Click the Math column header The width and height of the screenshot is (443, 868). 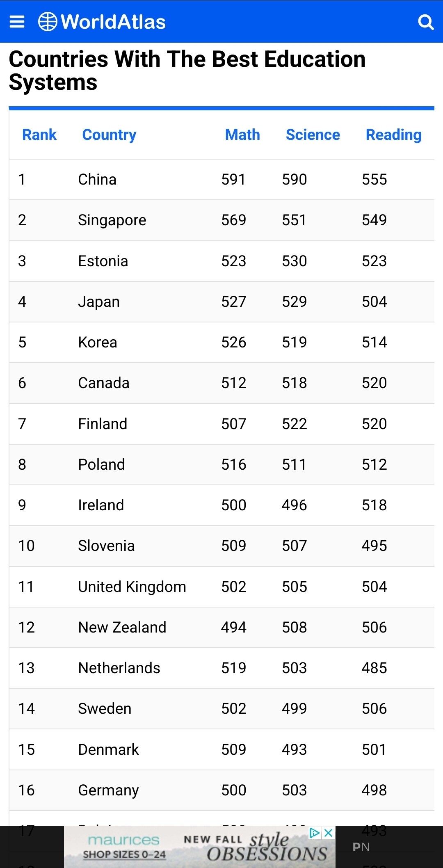(242, 135)
